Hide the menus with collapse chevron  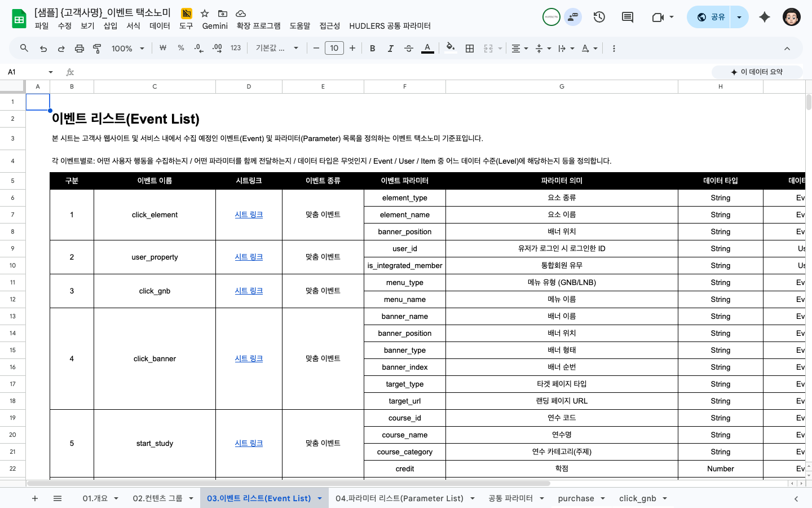point(787,49)
